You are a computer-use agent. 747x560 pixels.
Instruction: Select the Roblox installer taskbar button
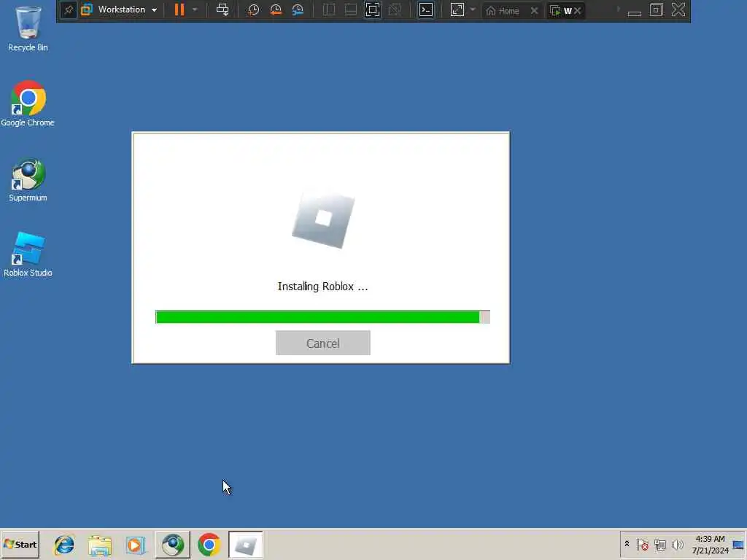pyautogui.click(x=245, y=544)
